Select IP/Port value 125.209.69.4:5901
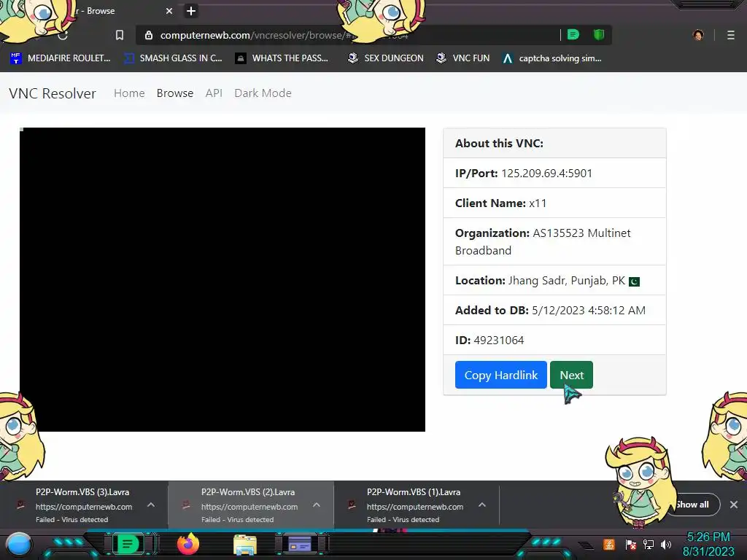The image size is (747, 560). pos(546,174)
